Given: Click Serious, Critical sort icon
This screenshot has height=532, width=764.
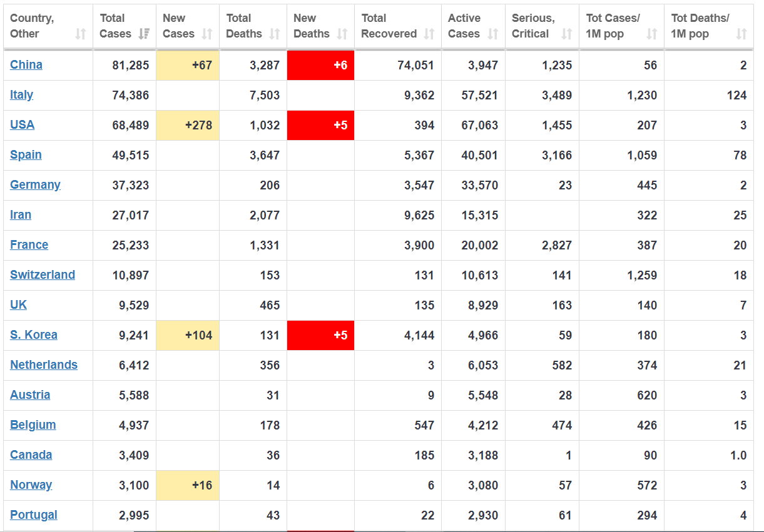Looking at the screenshot, I should coord(567,34).
